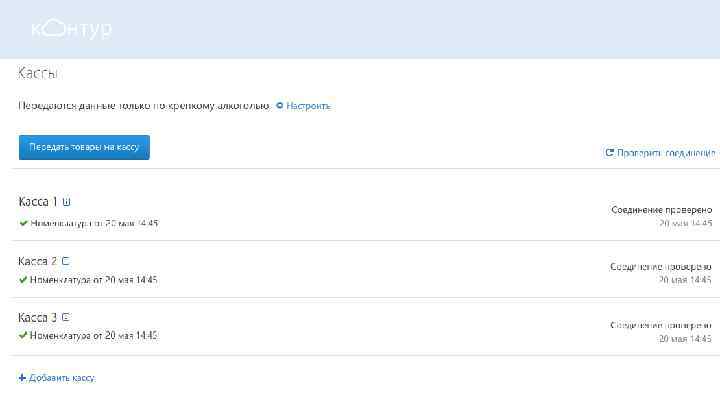Click the icon next to Касса 3
This screenshot has height=405, width=720.
pyautogui.click(x=66, y=317)
